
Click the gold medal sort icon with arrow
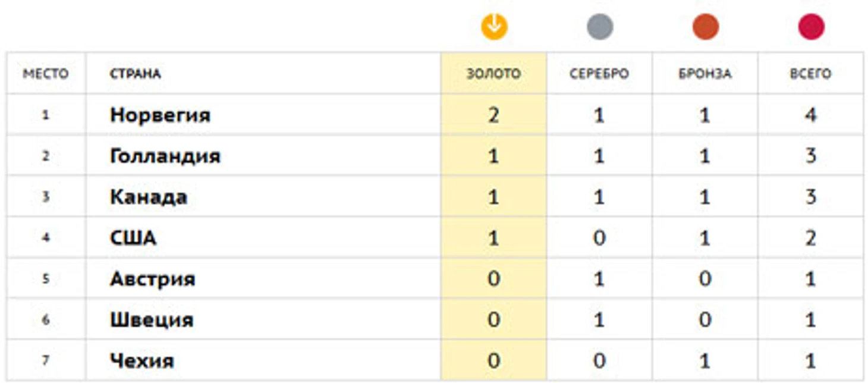pos(495,27)
